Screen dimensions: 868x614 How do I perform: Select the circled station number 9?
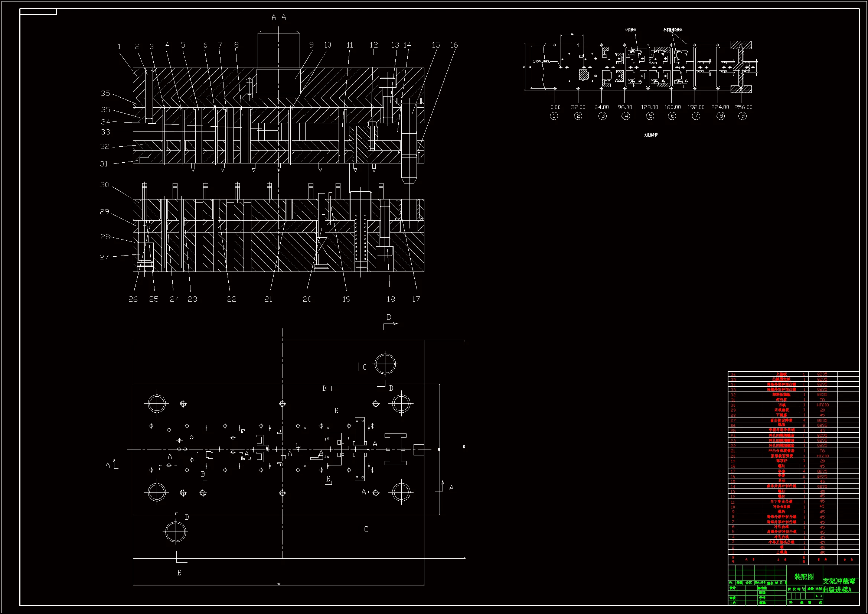743,116
